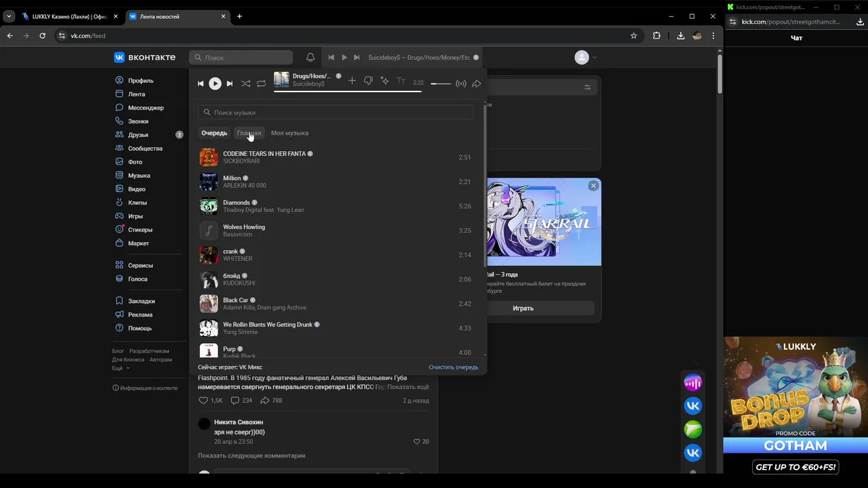Click the header bar play button
The width and height of the screenshot is (868, 488).
pos(344,58)
